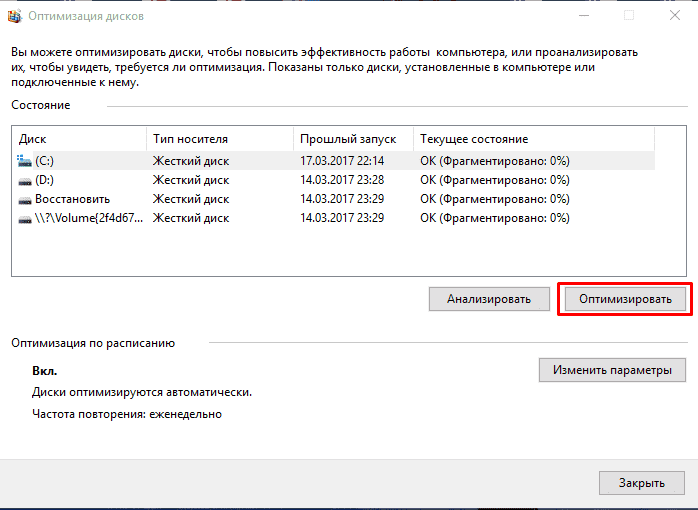Click the Восстановить drive icon
Viewport: 698px width, 510px height.
click(24, 199)
